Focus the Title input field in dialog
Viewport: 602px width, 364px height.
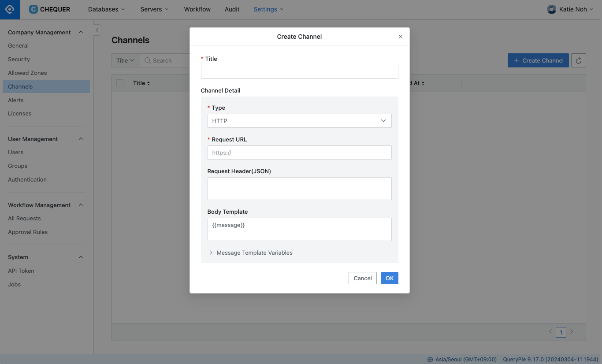pyautogui.click(x=299, y=72)
